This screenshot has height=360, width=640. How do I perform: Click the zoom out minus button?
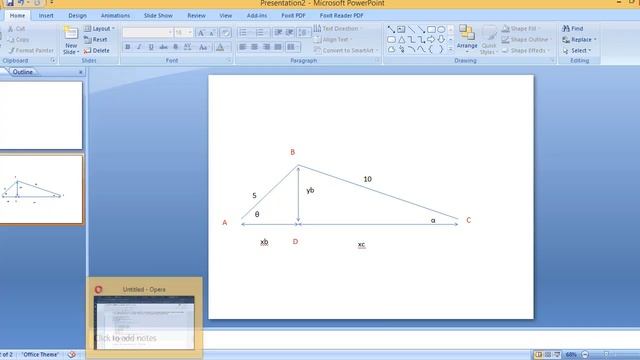pos(584,355)
